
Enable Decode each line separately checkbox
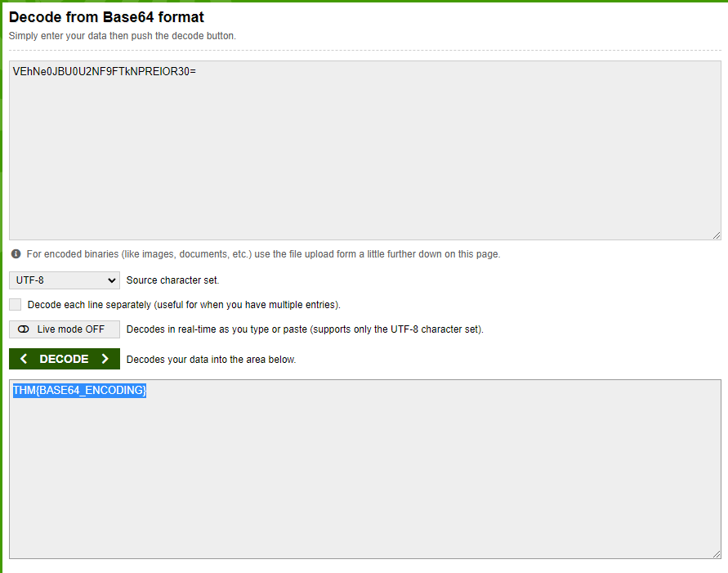click(x=16, y=305)
